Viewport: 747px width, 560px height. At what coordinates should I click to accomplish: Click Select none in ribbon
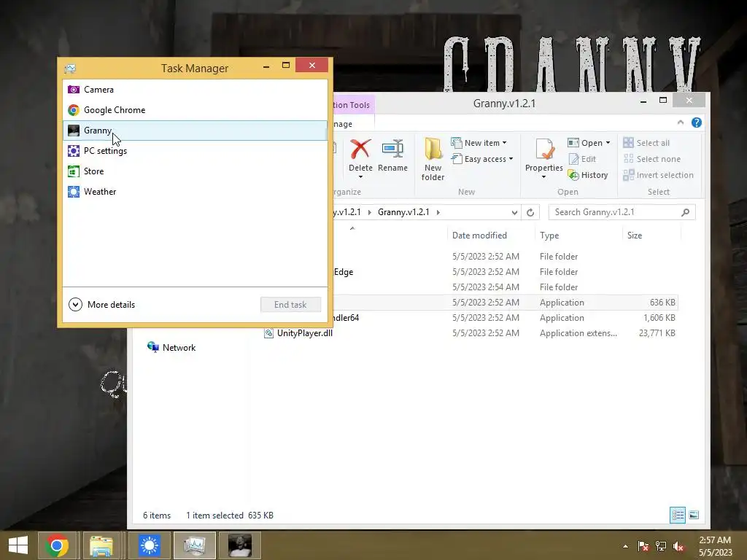point(651,159)
